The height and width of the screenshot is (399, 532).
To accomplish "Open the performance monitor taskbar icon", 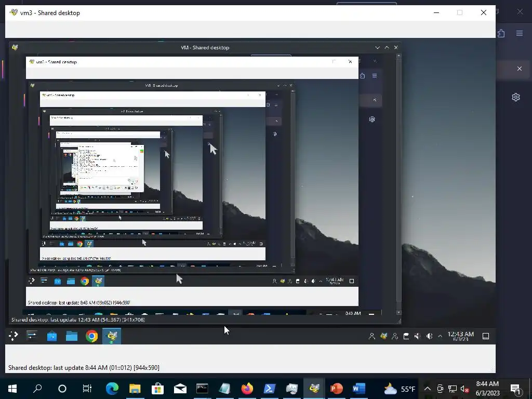I will 292,389.
